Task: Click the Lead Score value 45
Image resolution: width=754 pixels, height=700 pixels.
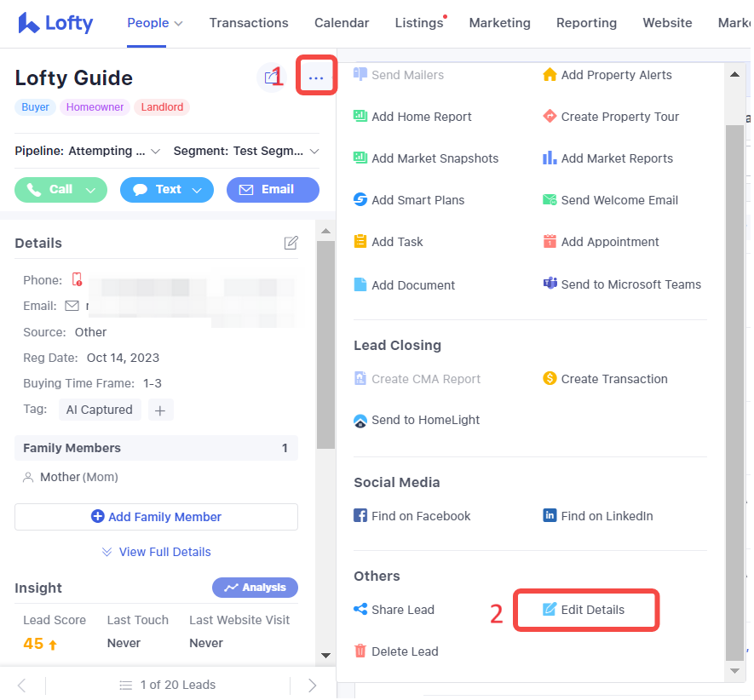Action: pyautogui.click(x=33, y=643)
